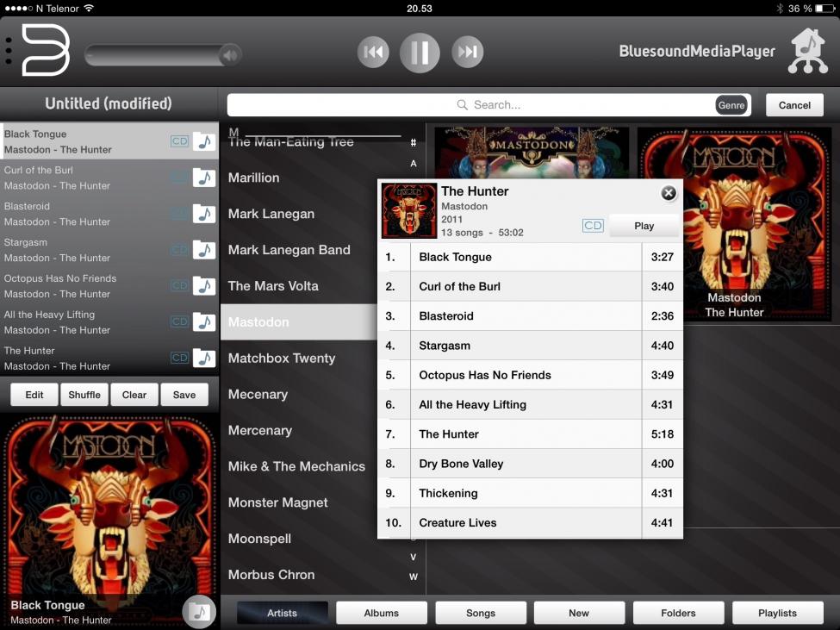Tap the three-dot menu handle beside logo
840x630 pixels.
[x=8, y=51]
